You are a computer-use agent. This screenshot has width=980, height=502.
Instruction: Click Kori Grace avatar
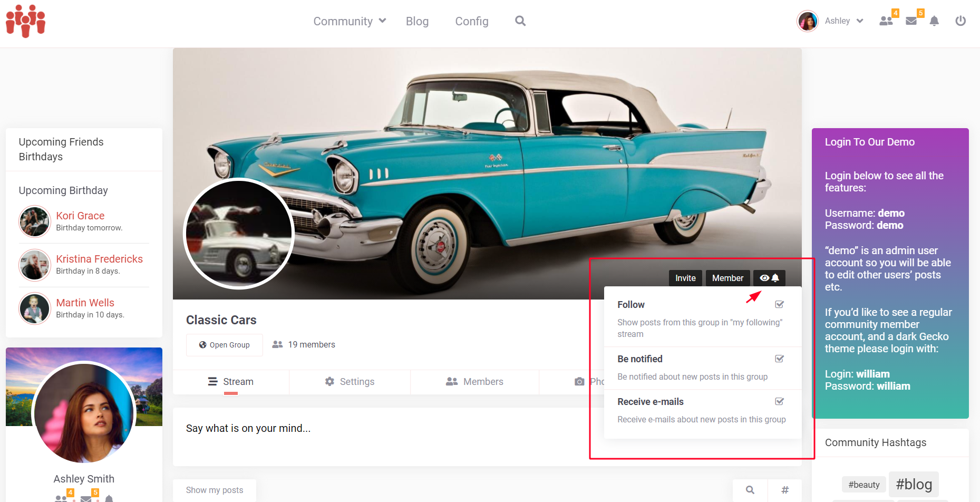[x=35, y=221]
